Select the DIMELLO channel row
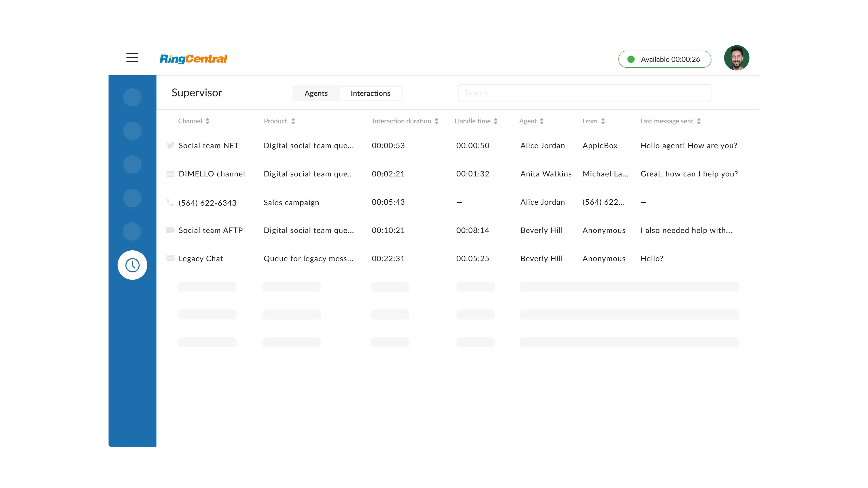This screenshot has height=488, width=868. (452, 174)
